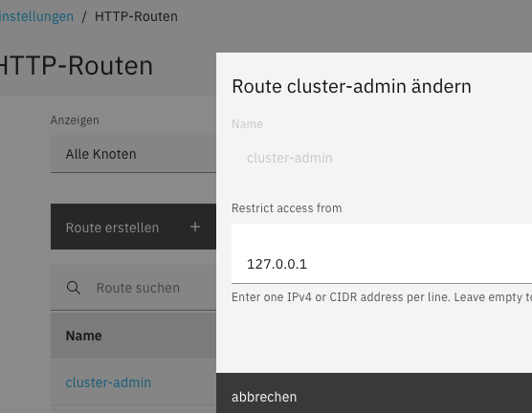Image resolution: width=532 pixels, height=413 pixels.
Task: Open the Alle Knoten dropdown
Action: [x=133, y=154]
